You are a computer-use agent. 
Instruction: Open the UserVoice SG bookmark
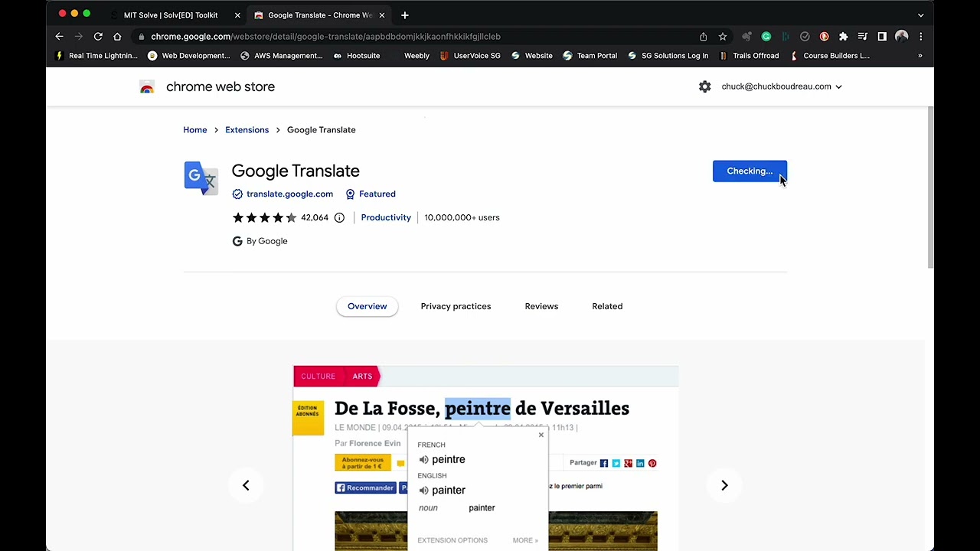470,55
